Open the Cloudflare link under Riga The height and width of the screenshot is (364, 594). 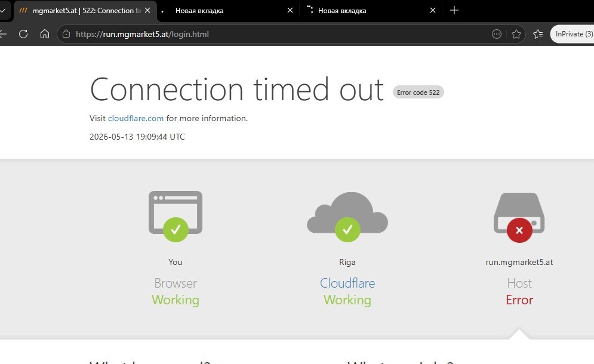tap(347, 283)
